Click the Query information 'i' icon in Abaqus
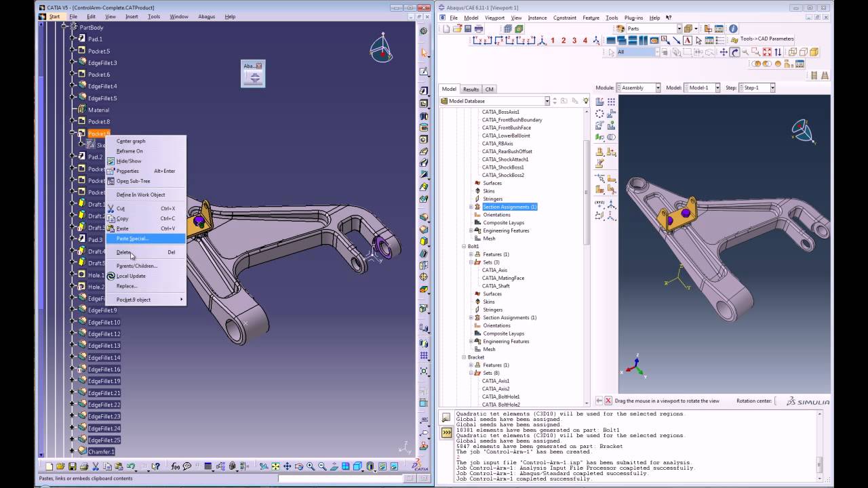The height and width of the screenshot is (488, 868). 733,28
